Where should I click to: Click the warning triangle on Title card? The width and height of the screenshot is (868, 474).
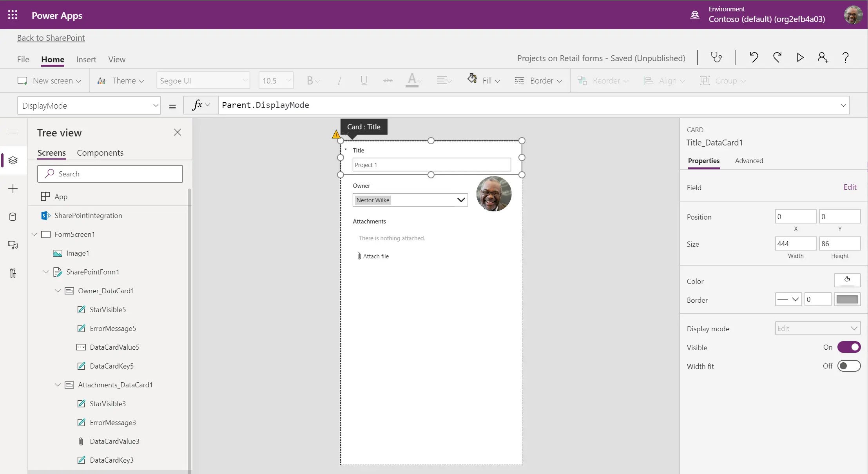pyautogui.click(x=336, y=134)
